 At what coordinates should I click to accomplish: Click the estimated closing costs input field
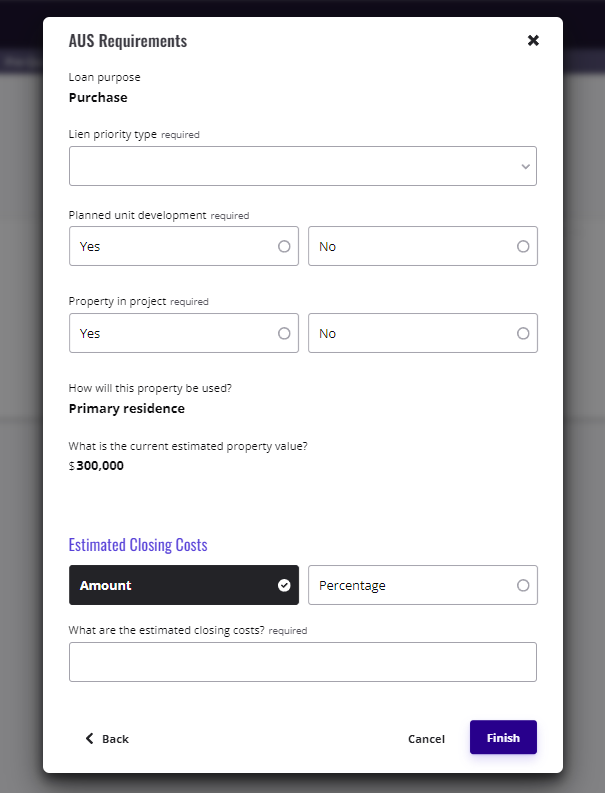302,662
